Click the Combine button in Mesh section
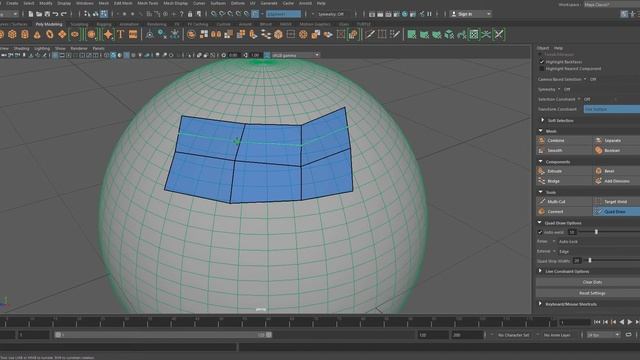This screenshot has height=360, width=640. (x=564, y=140)
